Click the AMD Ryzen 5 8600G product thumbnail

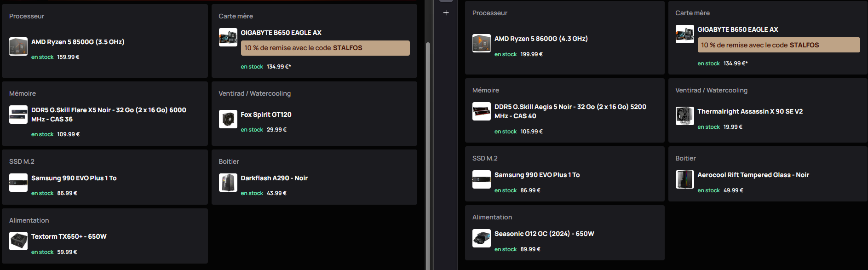(482, 43)
